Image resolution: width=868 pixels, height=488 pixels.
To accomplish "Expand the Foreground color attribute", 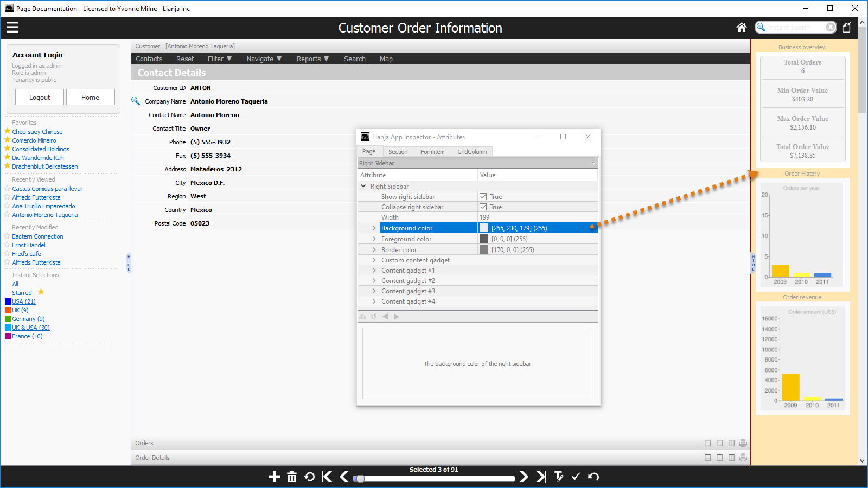I will [x=374, y=239].
